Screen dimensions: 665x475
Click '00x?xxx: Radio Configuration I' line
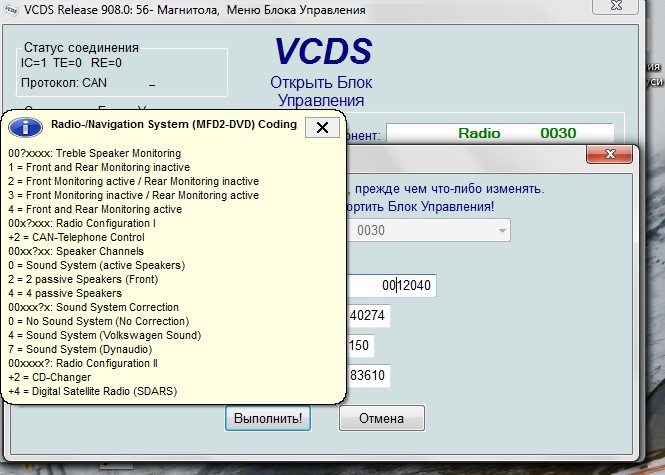point(82,223)
